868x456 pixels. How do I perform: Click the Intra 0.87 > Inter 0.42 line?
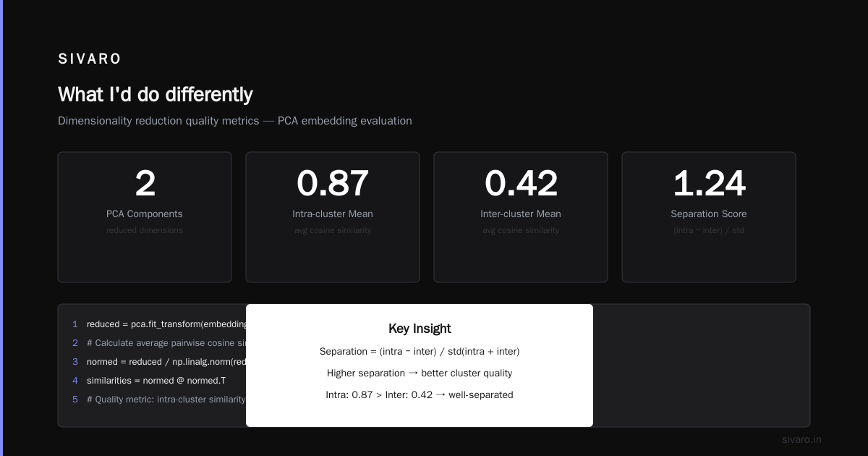[420, 394]
